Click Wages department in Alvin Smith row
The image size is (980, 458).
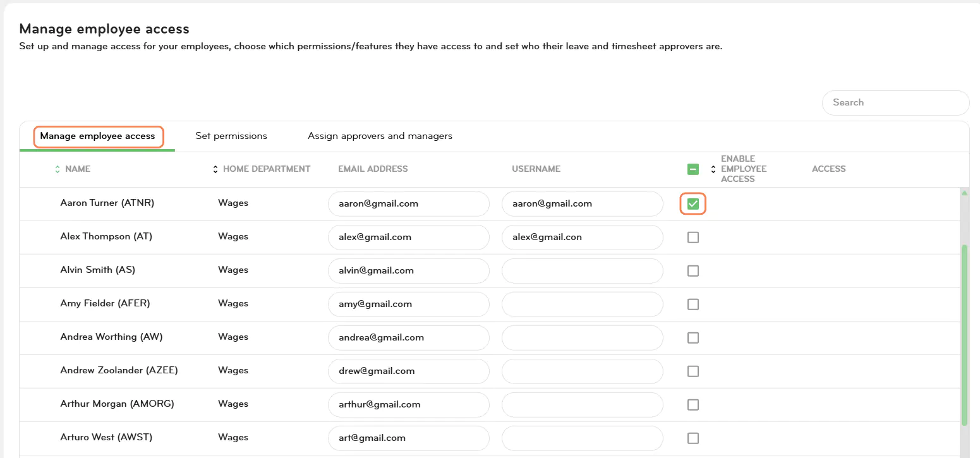tap(233, 270)
